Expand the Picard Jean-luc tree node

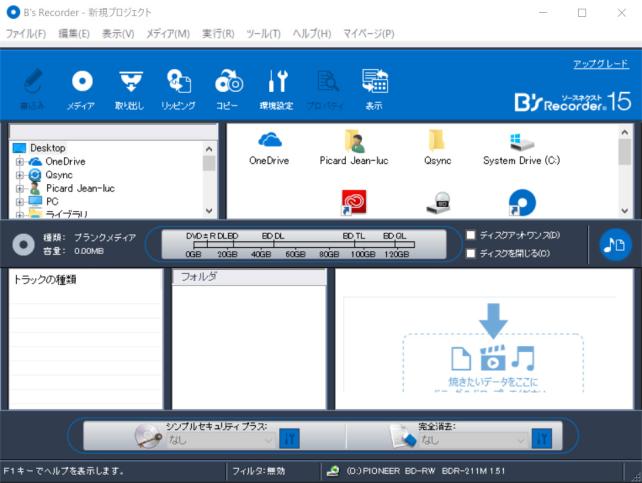19,189
